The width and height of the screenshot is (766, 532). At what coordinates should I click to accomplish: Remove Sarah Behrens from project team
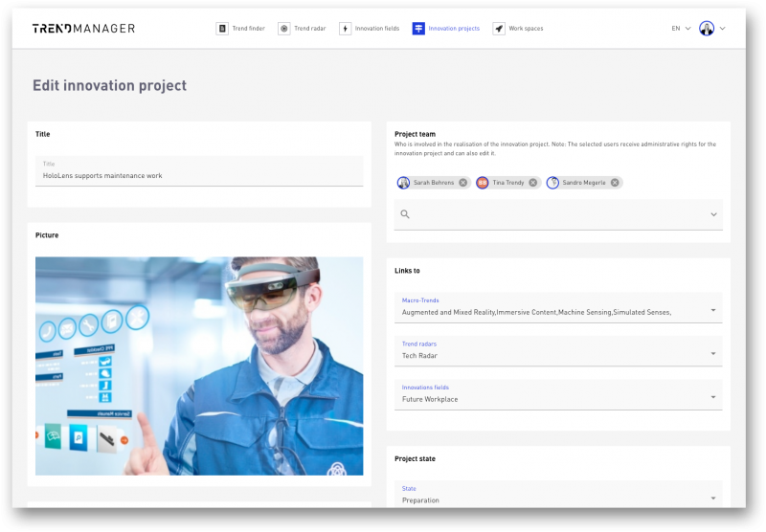click(x=462, y=183)
